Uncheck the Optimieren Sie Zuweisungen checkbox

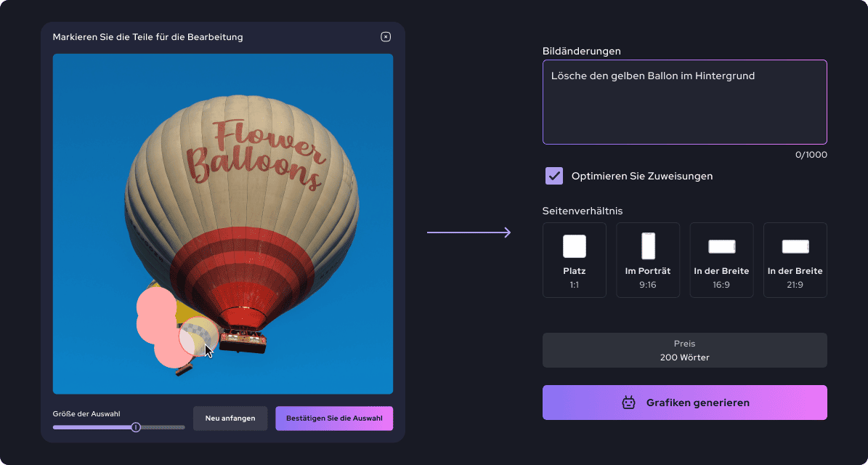[554, 176]
